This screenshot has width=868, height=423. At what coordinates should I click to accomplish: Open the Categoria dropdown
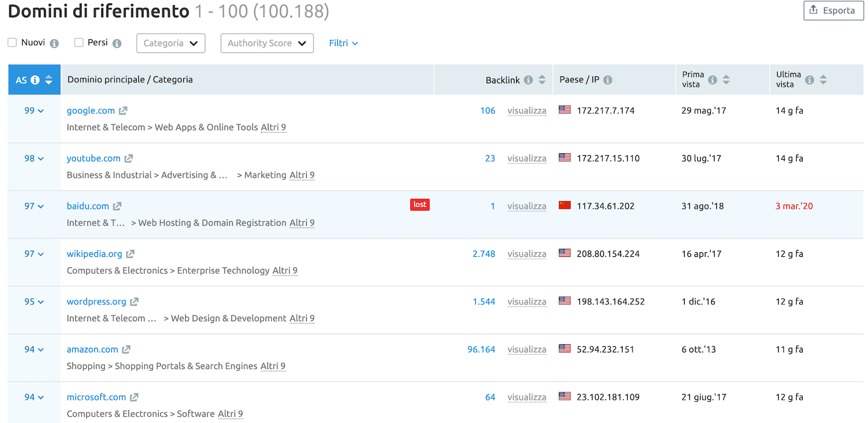pyautogui.click(x=171, y=43)
